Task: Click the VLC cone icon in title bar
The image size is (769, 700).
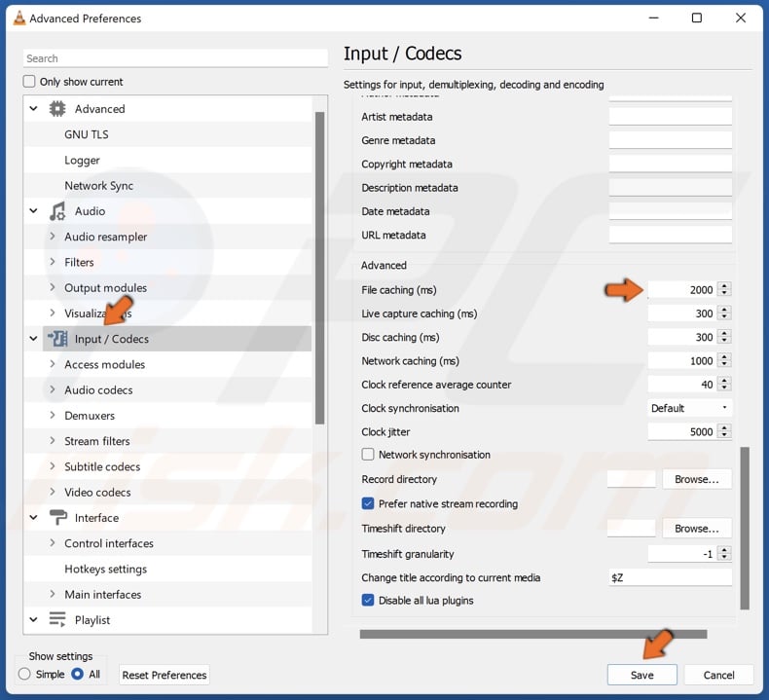Action: (19, 18)
